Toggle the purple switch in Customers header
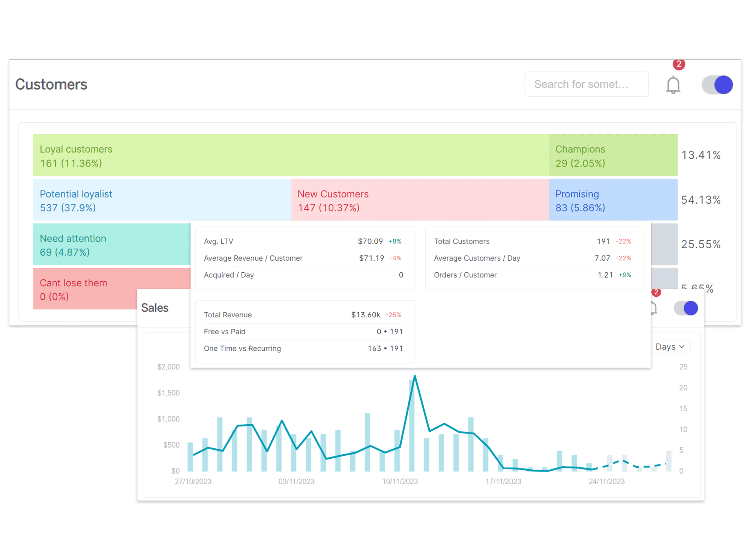The image size is (750, 560). click(x=717, y=85)
